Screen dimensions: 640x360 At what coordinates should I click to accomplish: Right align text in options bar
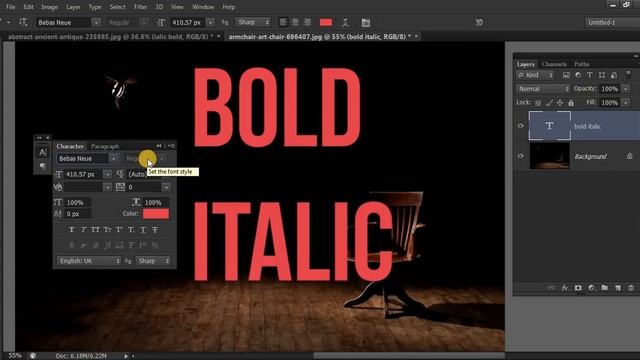coord(307,22)
